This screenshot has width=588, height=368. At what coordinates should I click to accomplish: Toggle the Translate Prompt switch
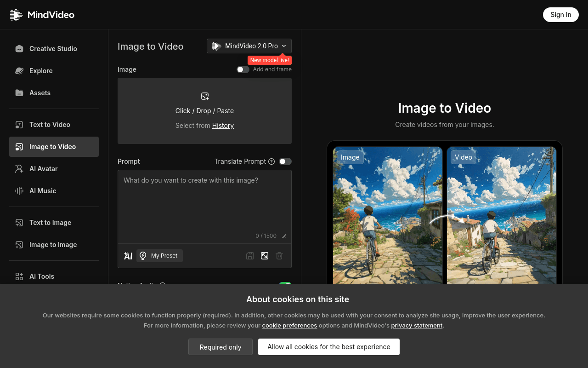click(285, 161)
